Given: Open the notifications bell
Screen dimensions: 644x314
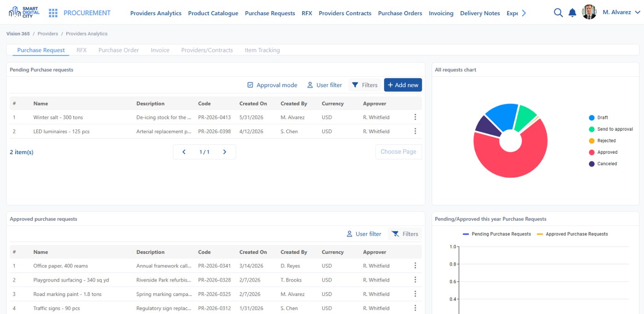Looking at the screenshot, I should tap(572, 13).
